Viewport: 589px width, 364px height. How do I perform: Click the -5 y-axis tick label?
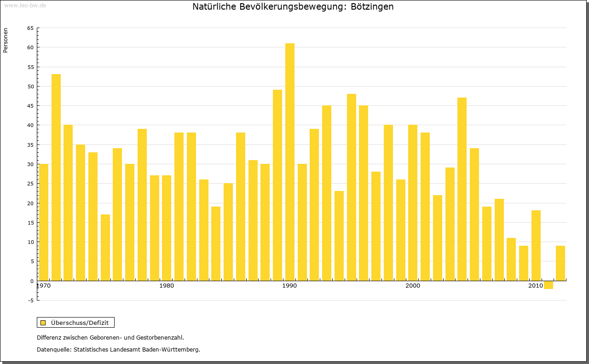pos(30,300)
